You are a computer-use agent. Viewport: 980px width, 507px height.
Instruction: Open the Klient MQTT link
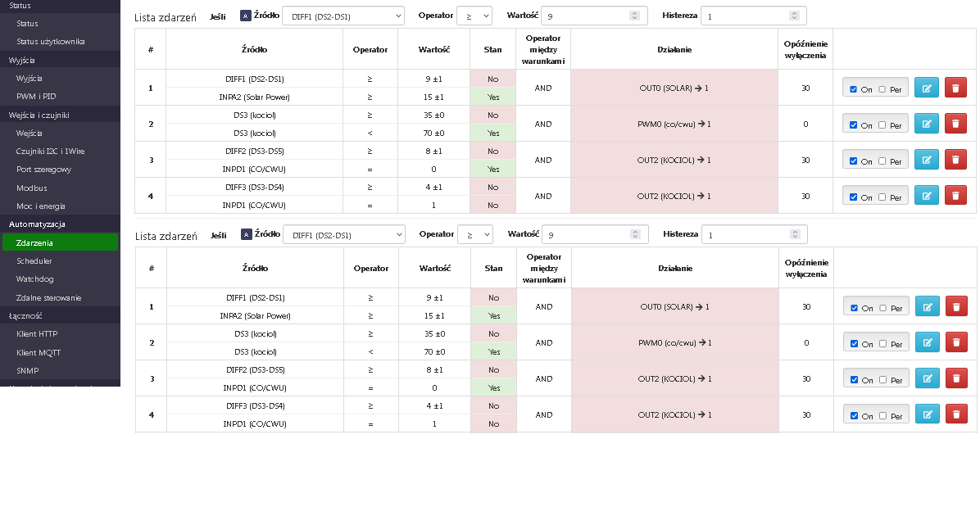coord(39,352)
